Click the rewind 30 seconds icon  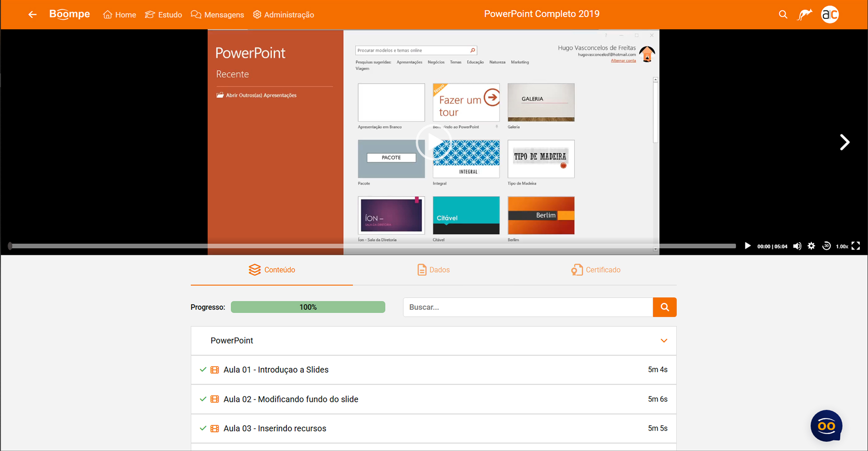tap(826, 246)
